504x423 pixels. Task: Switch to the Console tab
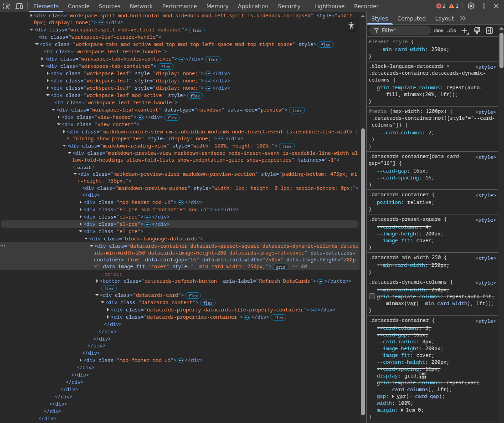[79, 6]
